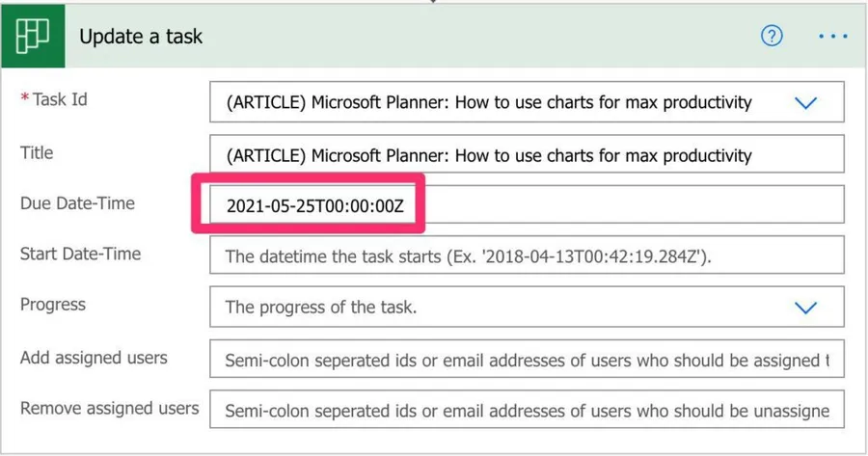Screen dimensions: 868x456
Task: Click the Progress field label
Action: coord(53,305)
